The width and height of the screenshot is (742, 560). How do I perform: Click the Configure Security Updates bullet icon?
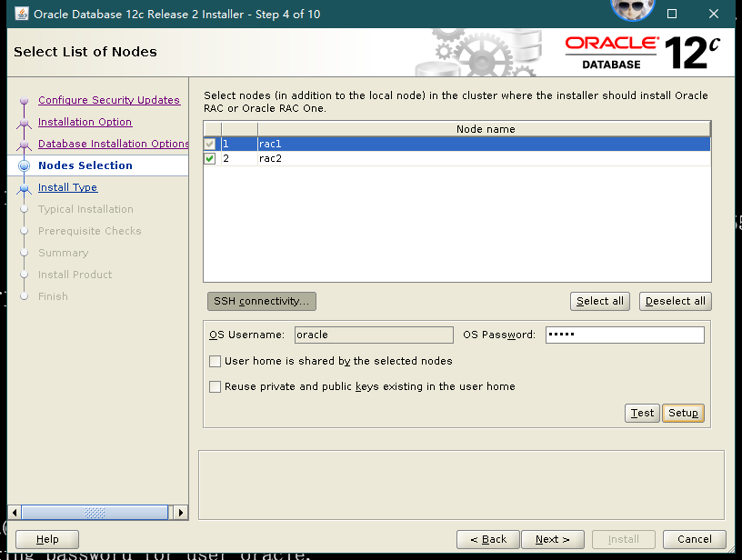(x=25, y=101)
